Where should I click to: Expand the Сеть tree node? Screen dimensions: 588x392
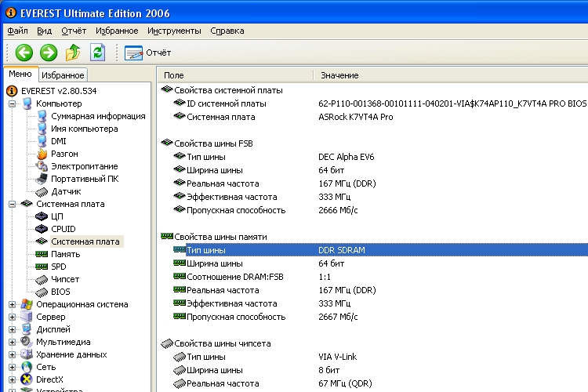coord(12,367)
